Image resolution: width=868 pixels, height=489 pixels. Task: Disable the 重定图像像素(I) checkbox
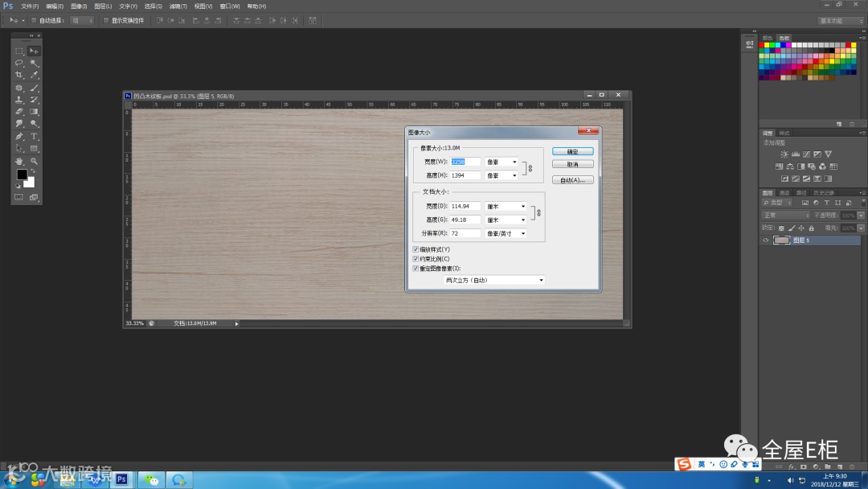click(x=416, y=268)
